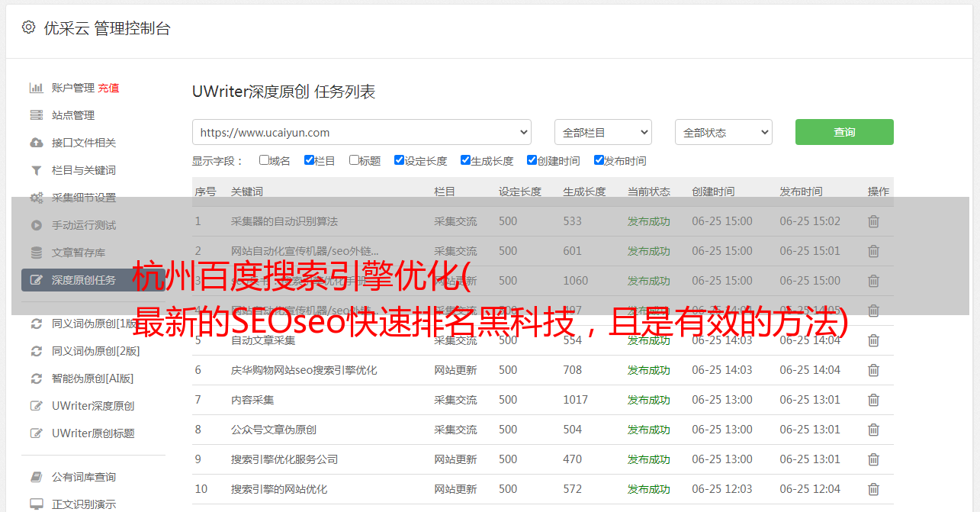Click the play icon for 手动运行测试

pos(36,225)
